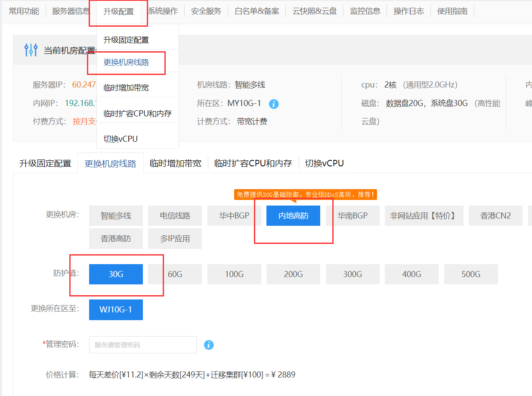Select the 60G protection value
Viewport: 532px width, 396px height.
tap(175, 274)
